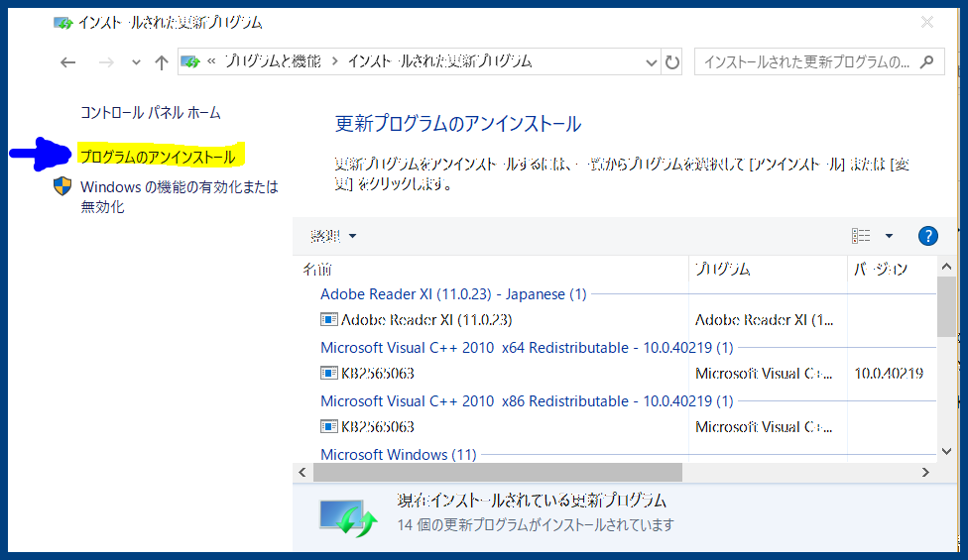Sort by 名前 column header
Viewport: 968px width, 560px height.
pos(317,269)
